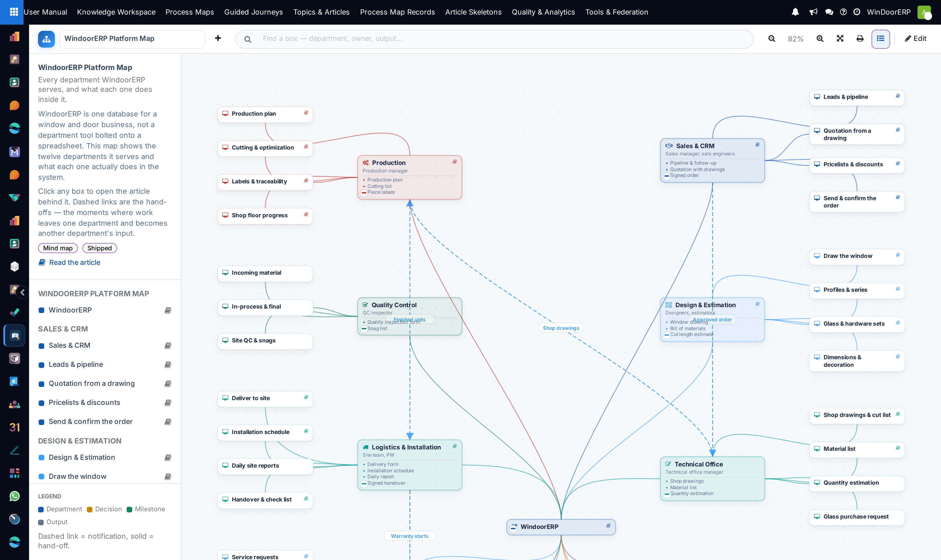Open the User Manual menu

tap(45, 12)
